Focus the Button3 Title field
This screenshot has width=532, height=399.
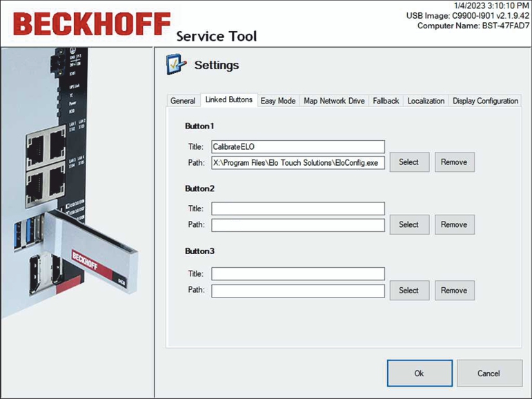[x=298, y=273]
